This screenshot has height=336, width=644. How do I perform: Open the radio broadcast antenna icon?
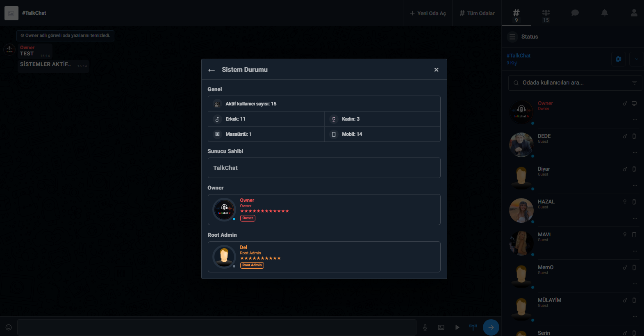473,327
